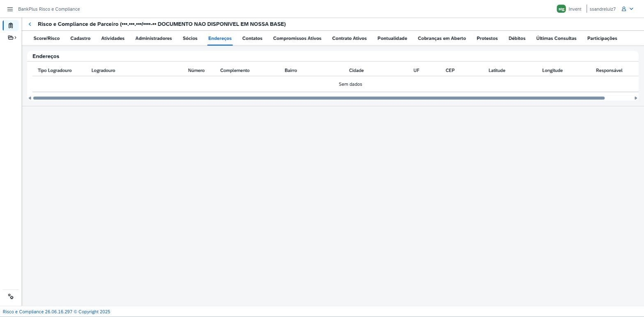Switch to the Score/Risco tab
This screenshot has height=317, width=644.
pos(46,38)
